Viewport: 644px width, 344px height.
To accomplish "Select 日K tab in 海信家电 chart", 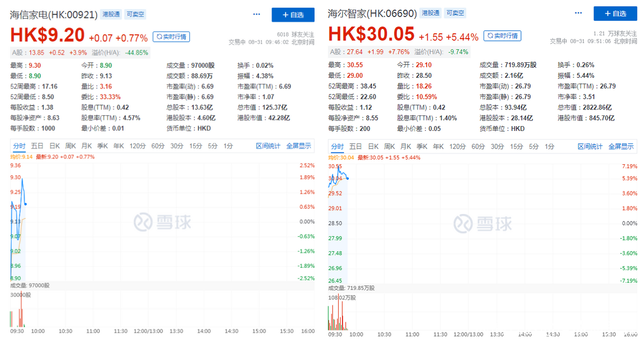I will pos(55,146).
